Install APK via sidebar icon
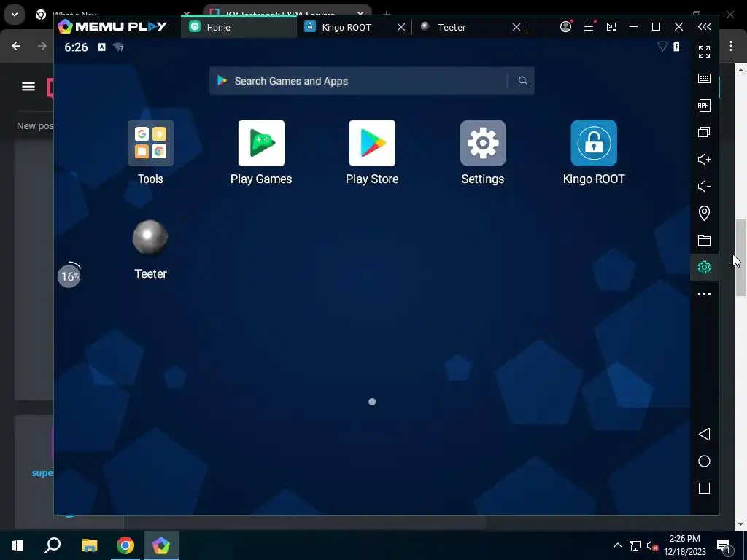This screenshot has height=560, width=747. pos(704,105)
